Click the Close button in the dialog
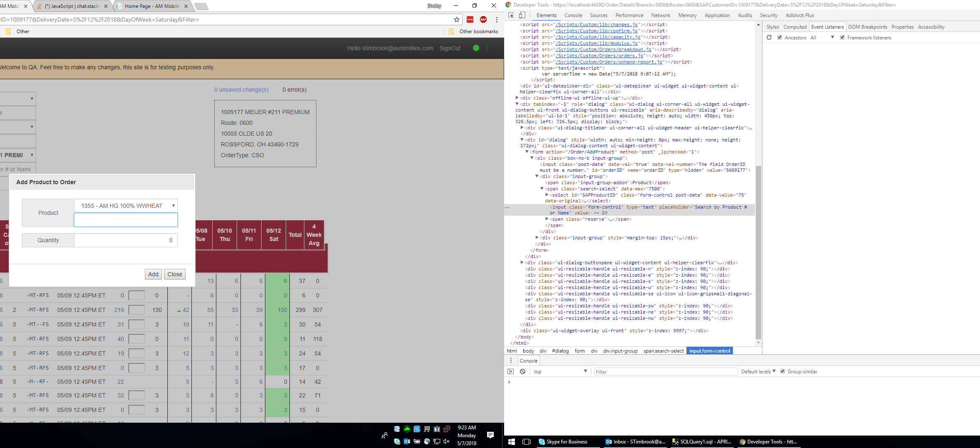 (175, 274)
